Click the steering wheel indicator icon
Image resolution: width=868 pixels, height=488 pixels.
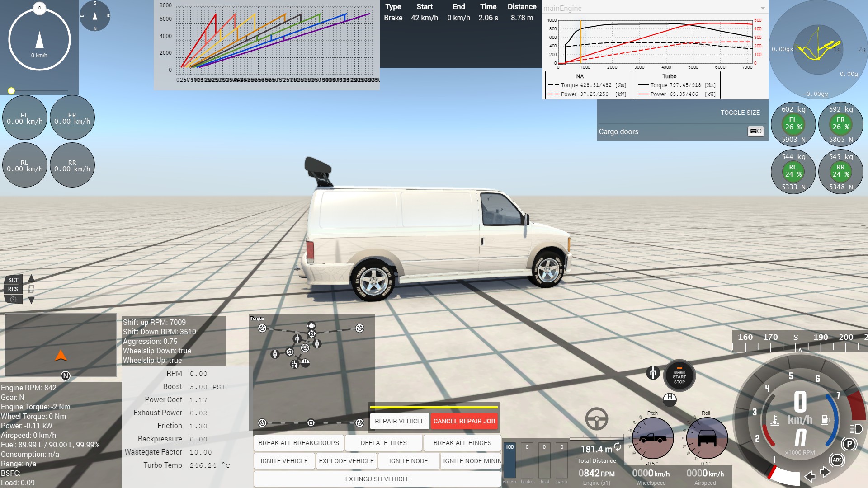pyautogui.click(x=596, y=419)
